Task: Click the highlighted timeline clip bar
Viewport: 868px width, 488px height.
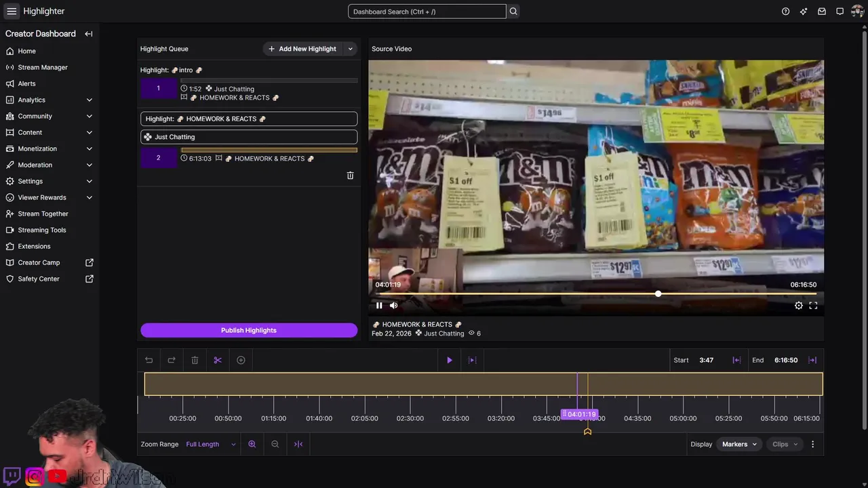Action: click(484, 384)
